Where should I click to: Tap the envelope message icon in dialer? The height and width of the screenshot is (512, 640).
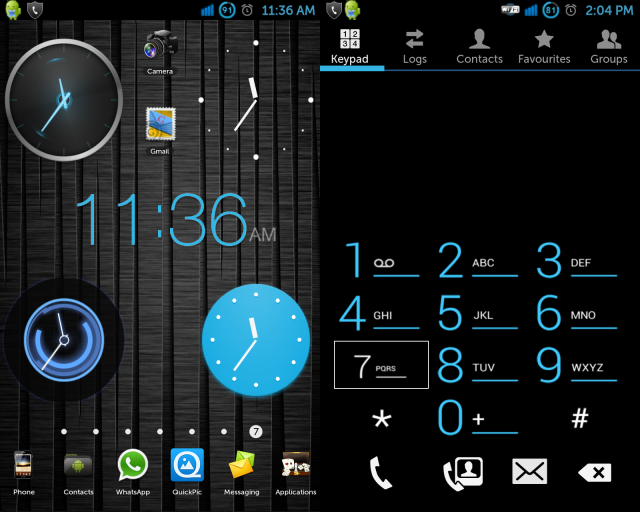click(x=530, y=472)
